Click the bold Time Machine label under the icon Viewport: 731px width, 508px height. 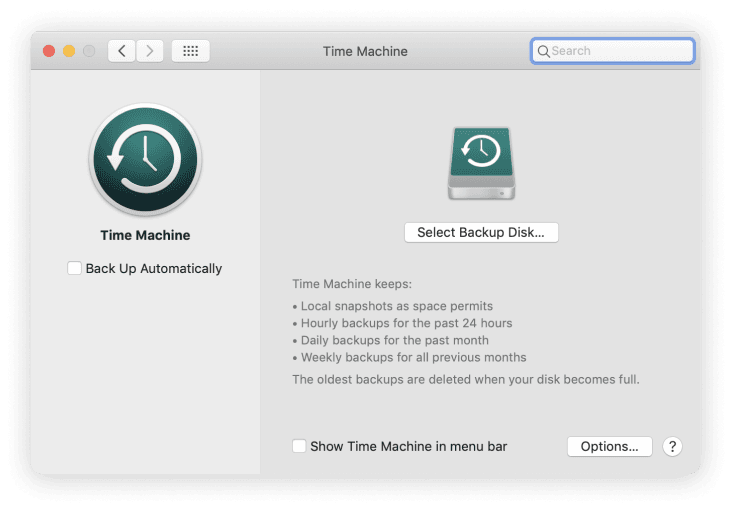click(145, 236)
